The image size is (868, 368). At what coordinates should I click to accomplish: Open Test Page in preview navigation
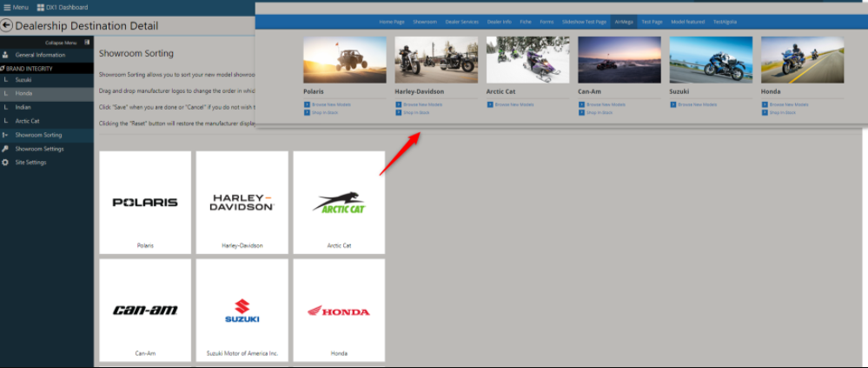coord(653,22)
